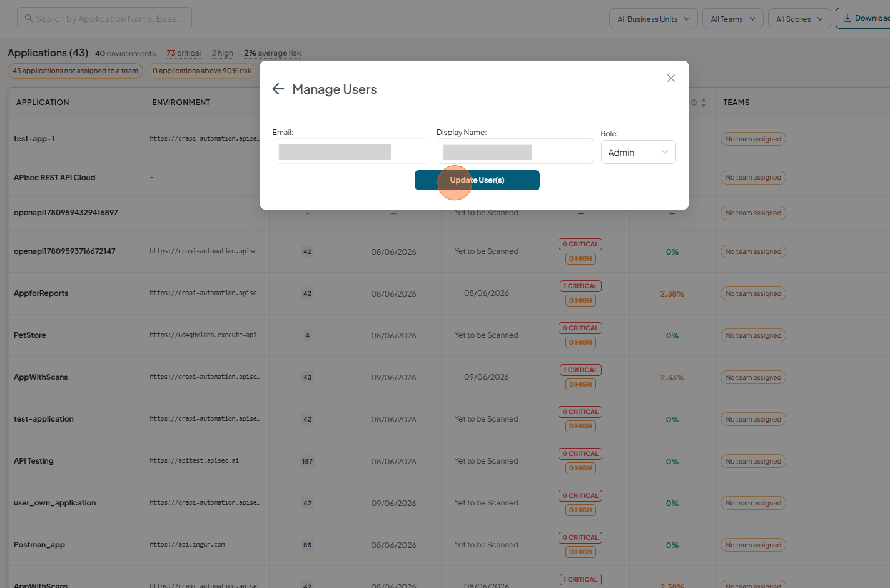Click the ENVIRONMENT column header
This screenshot has height=588, width=890.
point(181,103)
